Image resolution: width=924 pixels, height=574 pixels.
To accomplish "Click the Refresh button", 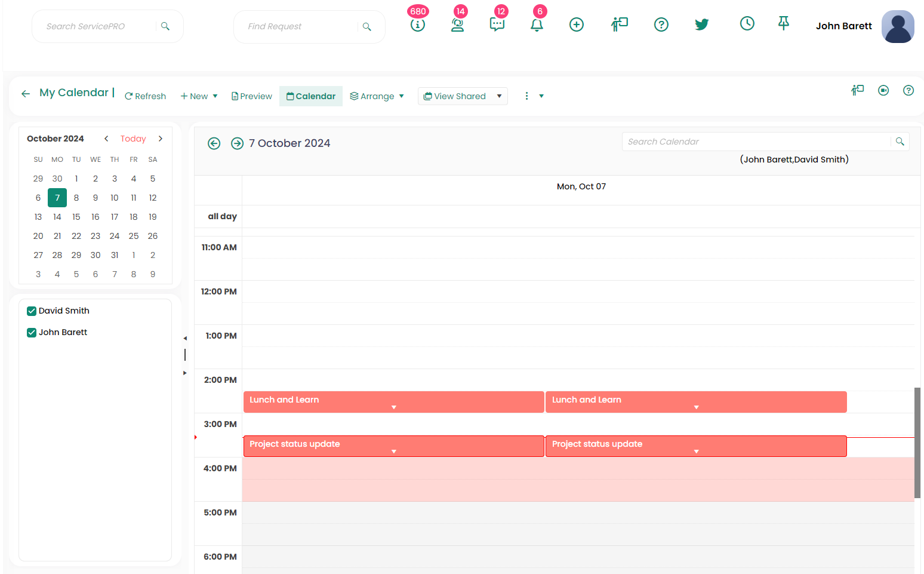I will click(x=145, y=96).
